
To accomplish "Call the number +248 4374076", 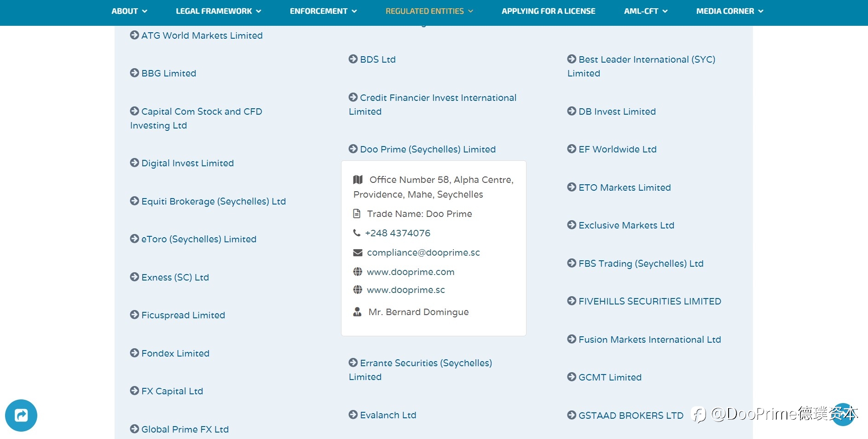I will pos(398,233).
